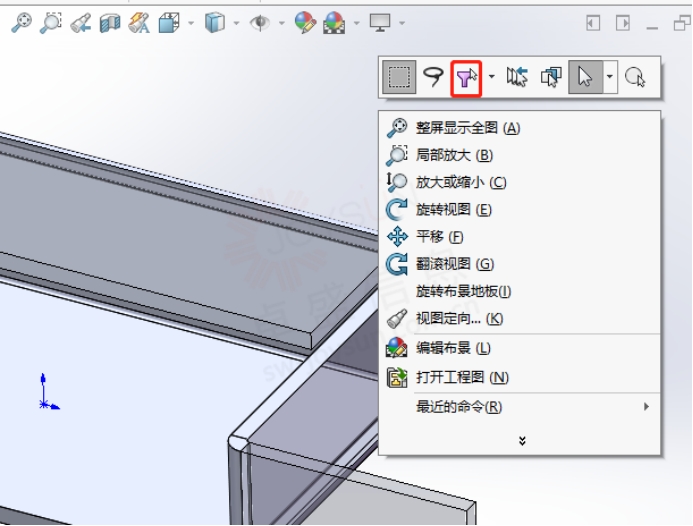Open Selection Filter dropdown arrow

click(491, 77)
